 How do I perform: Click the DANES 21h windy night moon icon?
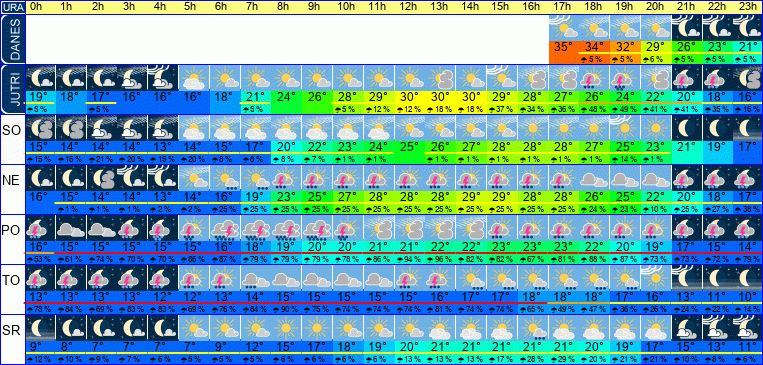[x=687, y=28]
